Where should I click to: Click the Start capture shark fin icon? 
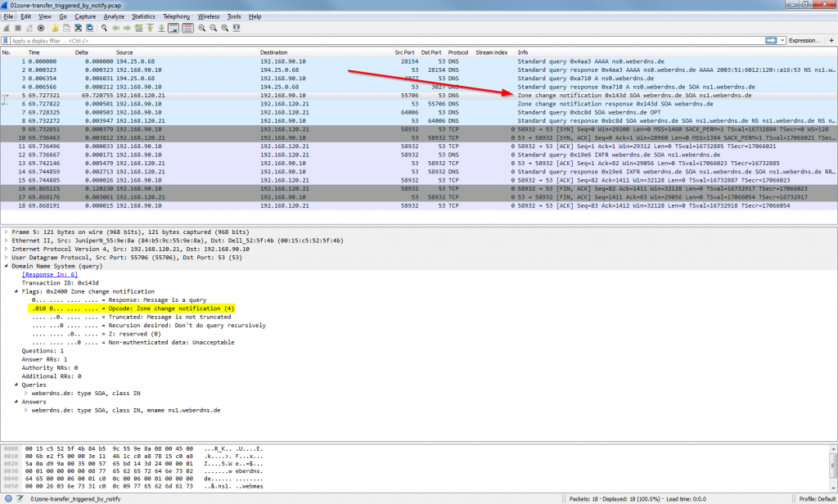click(7, 28)
